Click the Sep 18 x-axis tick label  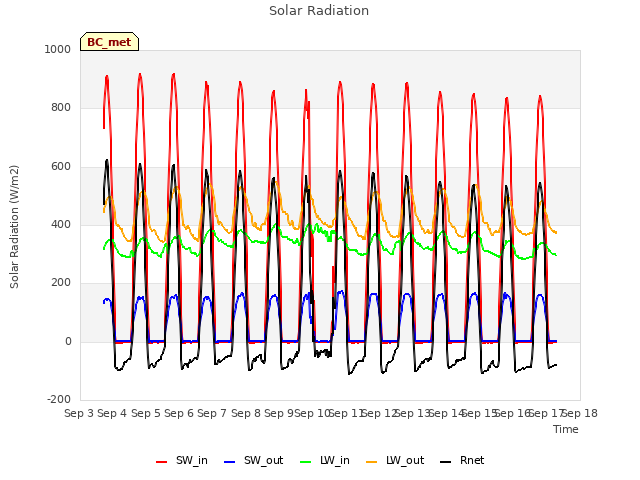[x=580, y=413]
